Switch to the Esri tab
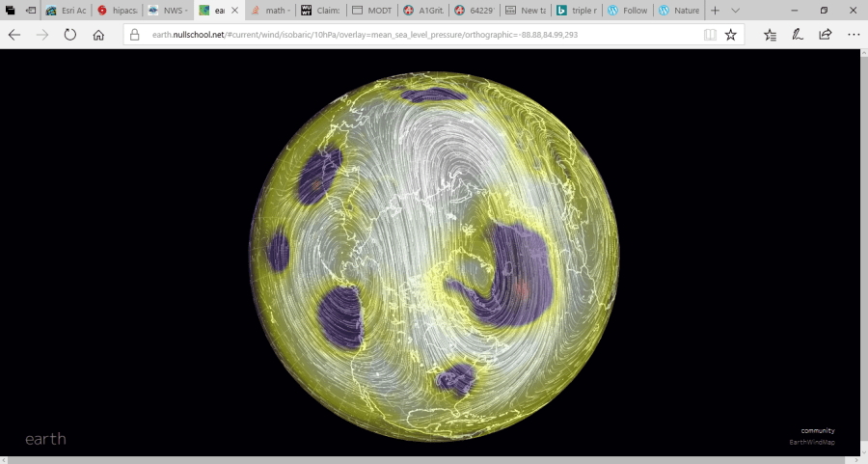Viewport: 868px width, 464px height. [x=66, y=11]
